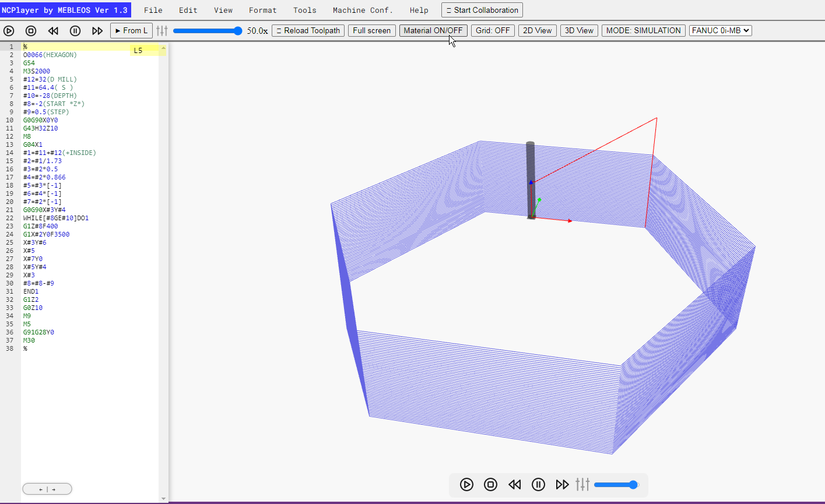Click the bottom overlay play icon
Screen dimensions: 825x504
[466, 484]
